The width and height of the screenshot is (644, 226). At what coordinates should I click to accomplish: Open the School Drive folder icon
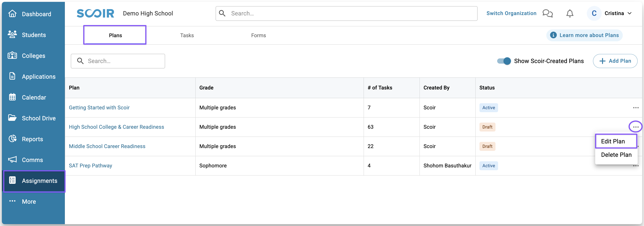tap(12, 118)
